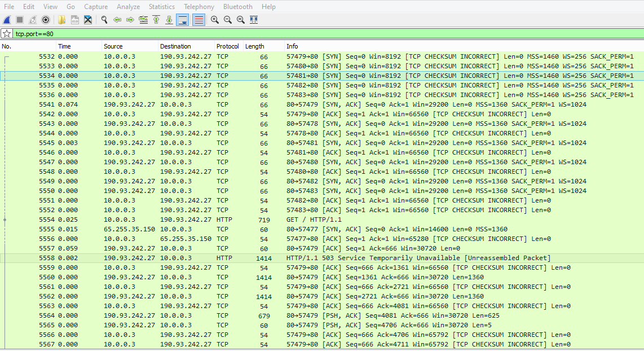
Task: Go to the previous packet in history
Action: pyautogui.click(x=117, y=20)
